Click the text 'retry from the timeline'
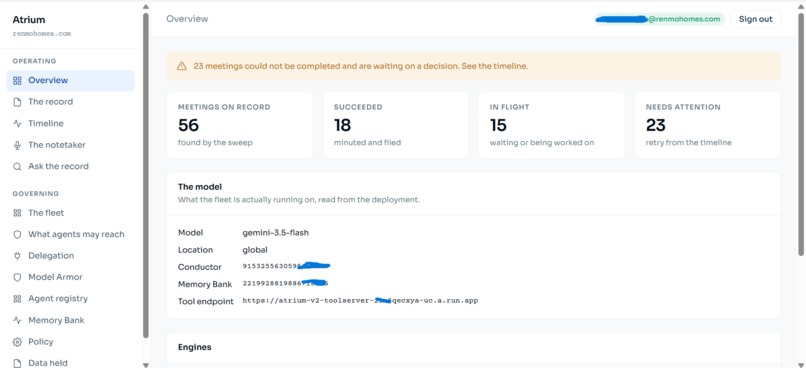The height and width of the screenshot is (368, 806). (x=688, y=142)
